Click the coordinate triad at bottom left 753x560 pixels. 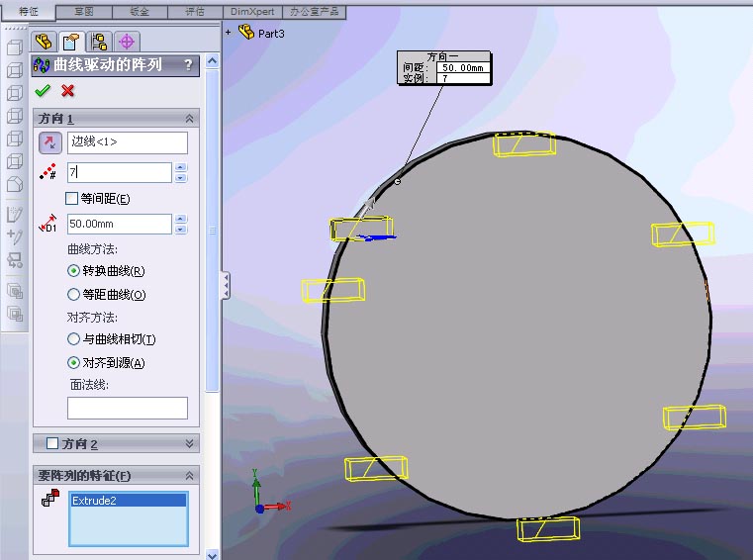[x=270, y=493]
